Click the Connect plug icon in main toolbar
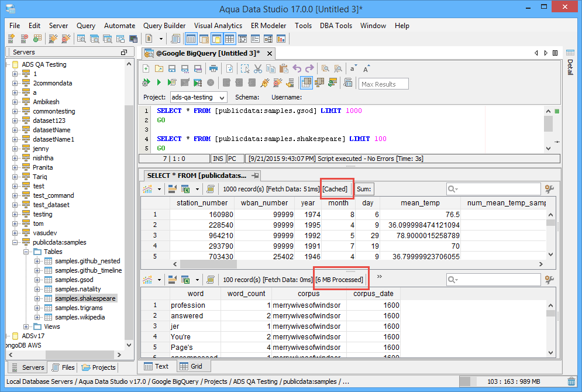582x392 pixels. pos(53,39)
